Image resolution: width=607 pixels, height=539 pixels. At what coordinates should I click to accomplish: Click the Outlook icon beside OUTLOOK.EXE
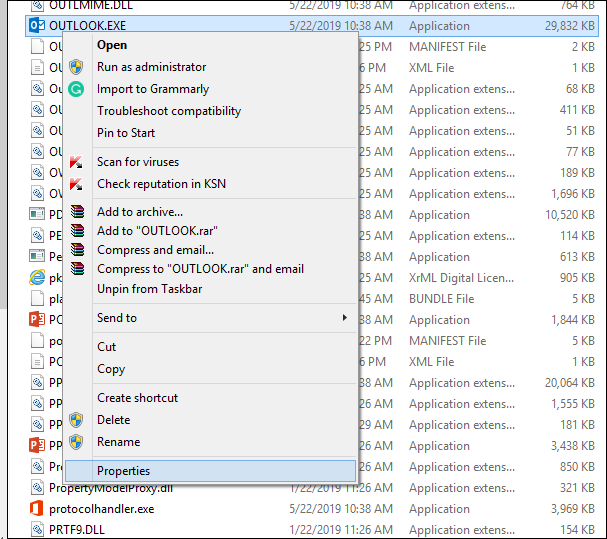pyautogui.click(x=37, y=26)
